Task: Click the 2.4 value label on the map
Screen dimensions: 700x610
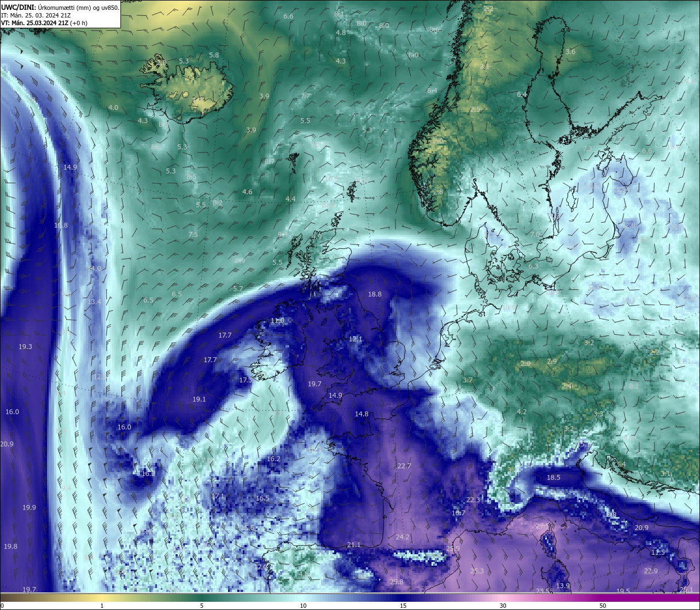Action: (x=567, y=386)
